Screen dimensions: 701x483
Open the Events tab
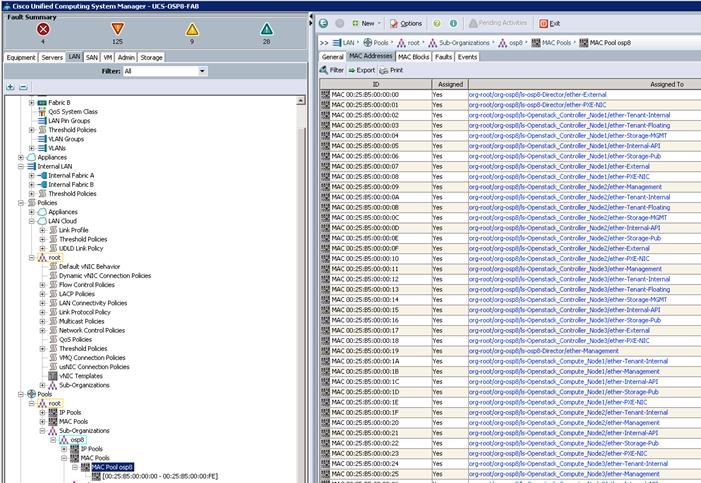coord(467,57)
